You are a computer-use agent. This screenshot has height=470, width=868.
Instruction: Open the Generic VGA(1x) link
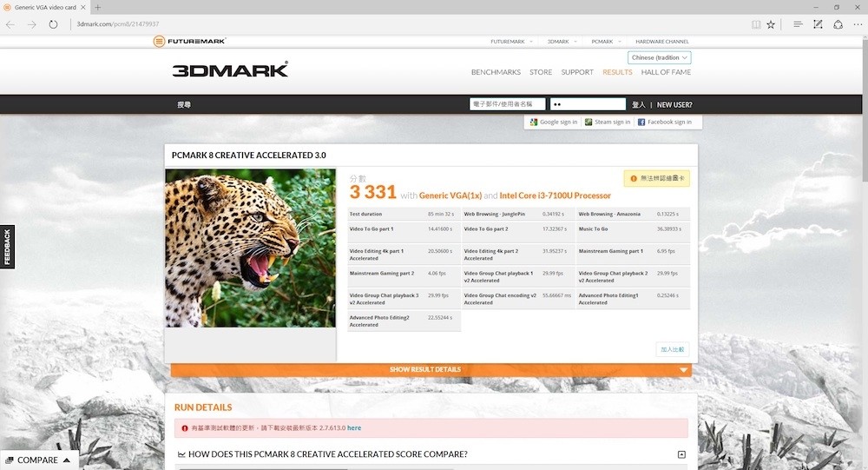click(x=450, y=195)
